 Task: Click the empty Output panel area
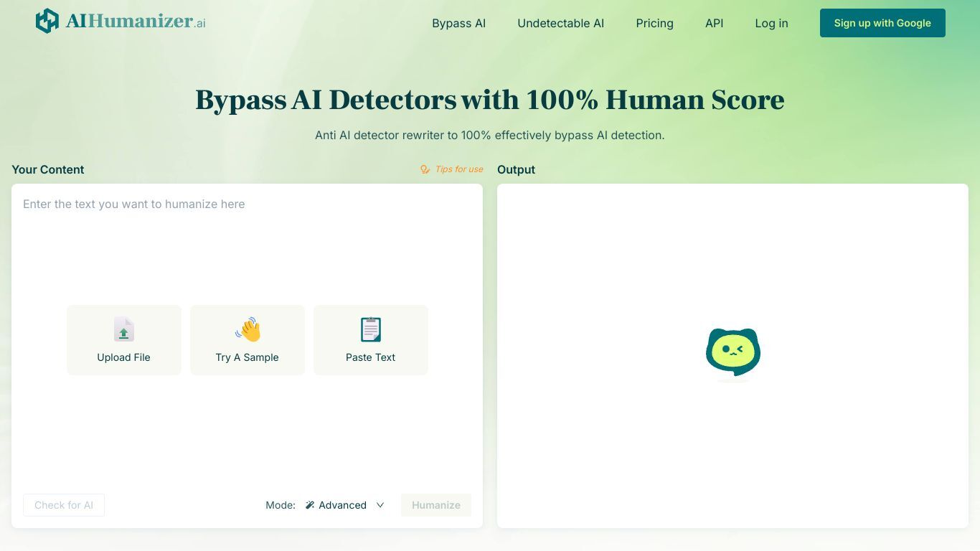pyautogui.click(x=732, y=356)
